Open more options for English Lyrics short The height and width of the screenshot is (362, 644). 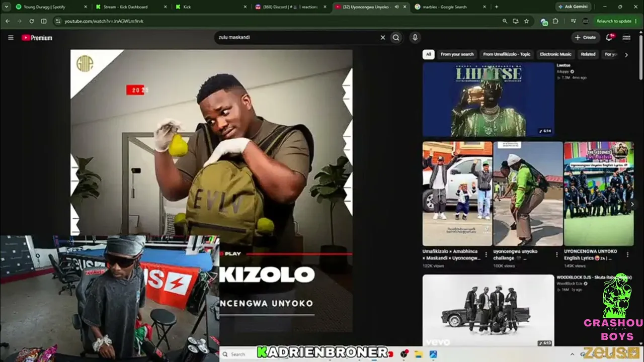coord(627,254)
